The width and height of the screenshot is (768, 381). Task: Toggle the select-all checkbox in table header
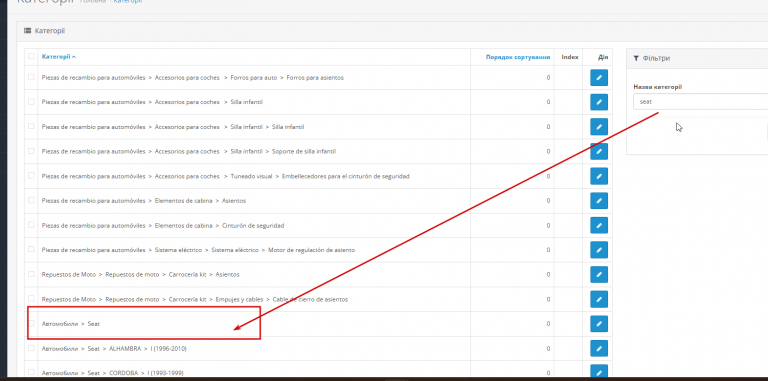(31, 56)
